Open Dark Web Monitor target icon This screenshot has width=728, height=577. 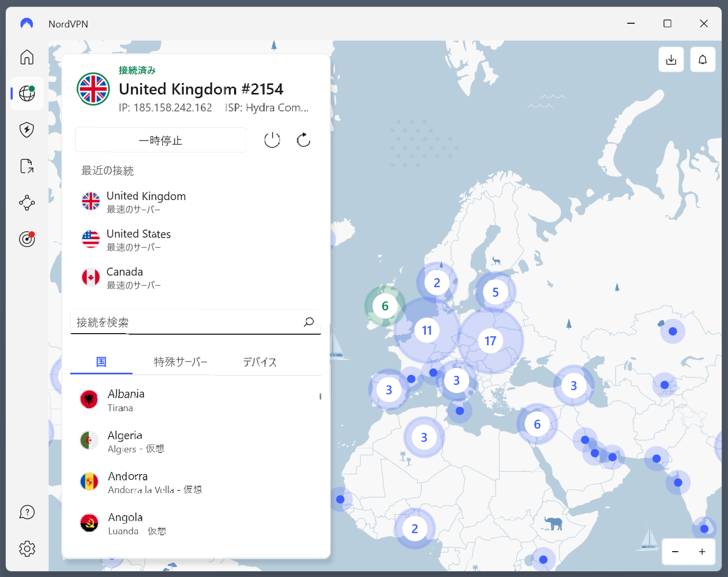point(27,239)
